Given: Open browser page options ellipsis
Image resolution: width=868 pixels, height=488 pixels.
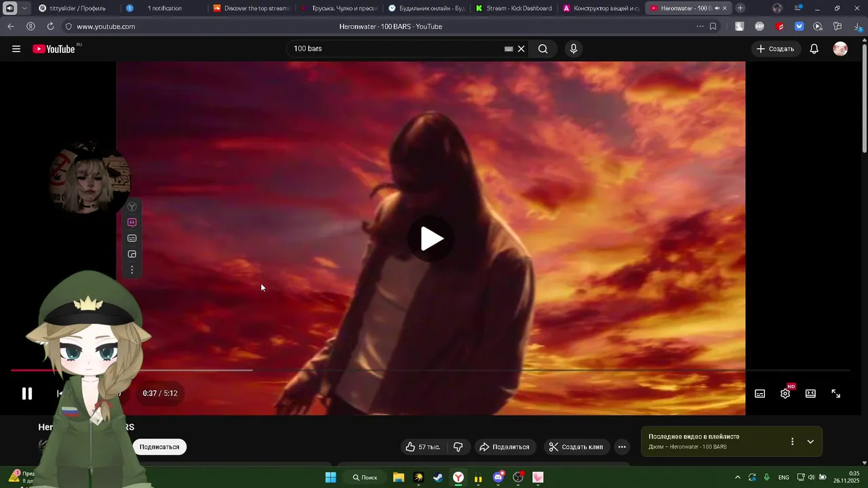Looking at the screenshot, I should (x=700, y=26).
